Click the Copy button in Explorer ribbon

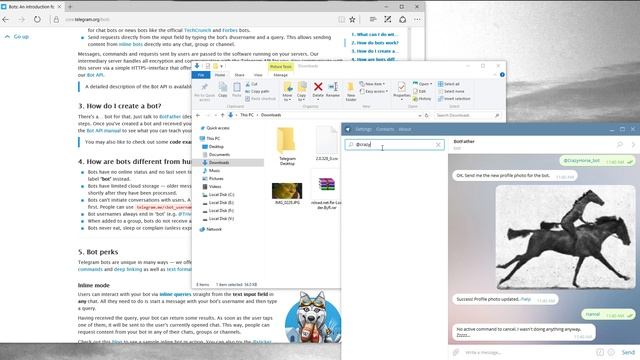coord(222,90)
